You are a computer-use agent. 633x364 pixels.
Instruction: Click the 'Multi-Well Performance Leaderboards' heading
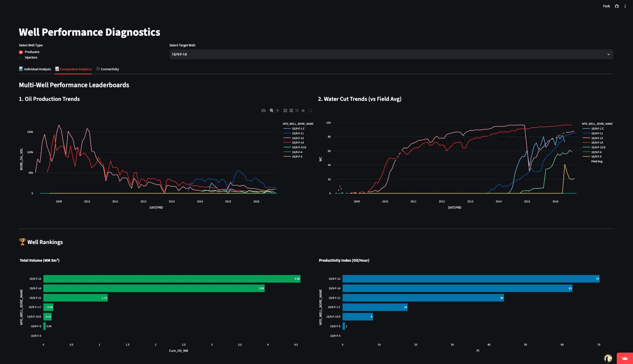pyautogui.click(x=74, y=85)
